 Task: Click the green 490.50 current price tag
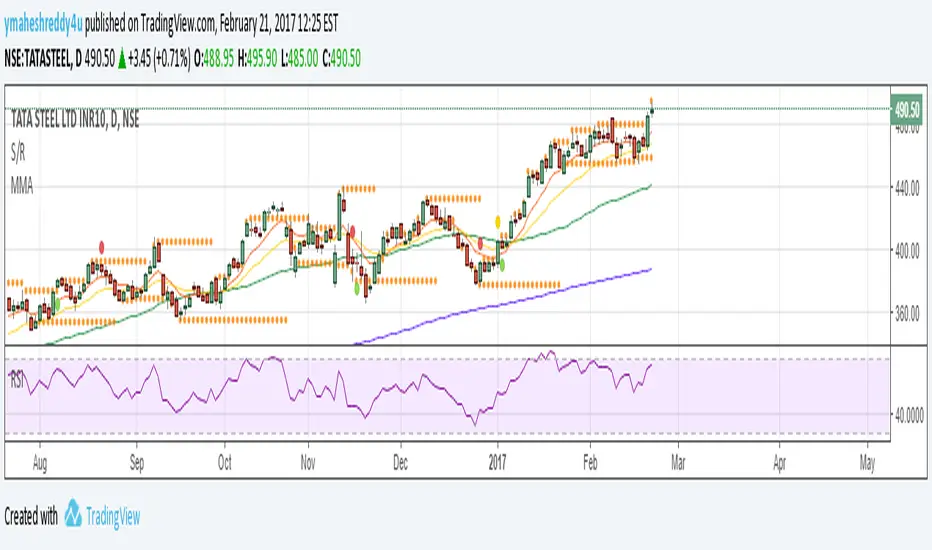click(x=907, y=112)
